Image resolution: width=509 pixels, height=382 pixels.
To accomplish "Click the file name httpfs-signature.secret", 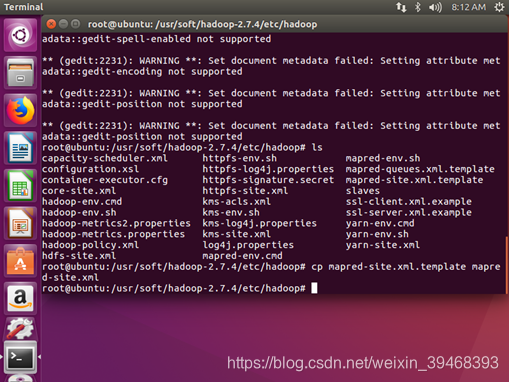I will click(x=268, y=180).
